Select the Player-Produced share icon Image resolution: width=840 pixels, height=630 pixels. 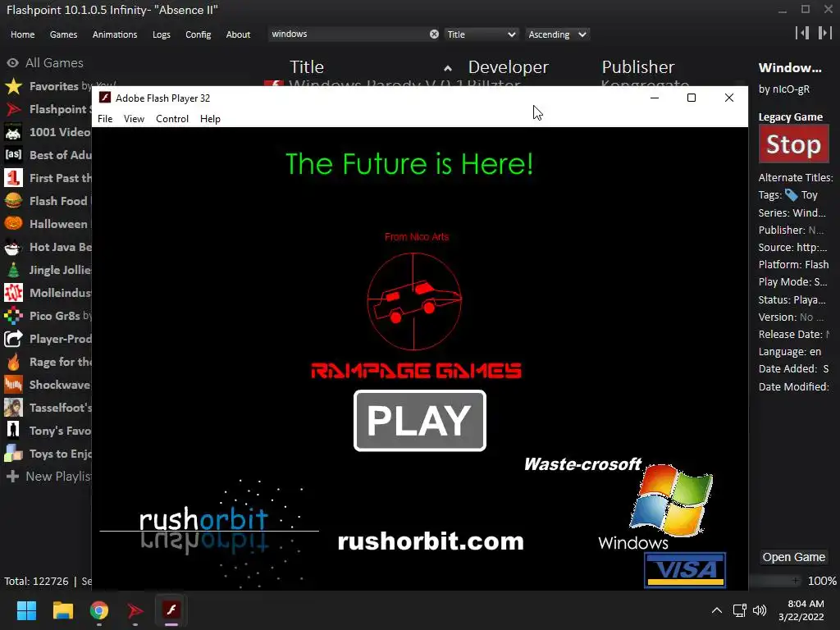tap(13, 339)
